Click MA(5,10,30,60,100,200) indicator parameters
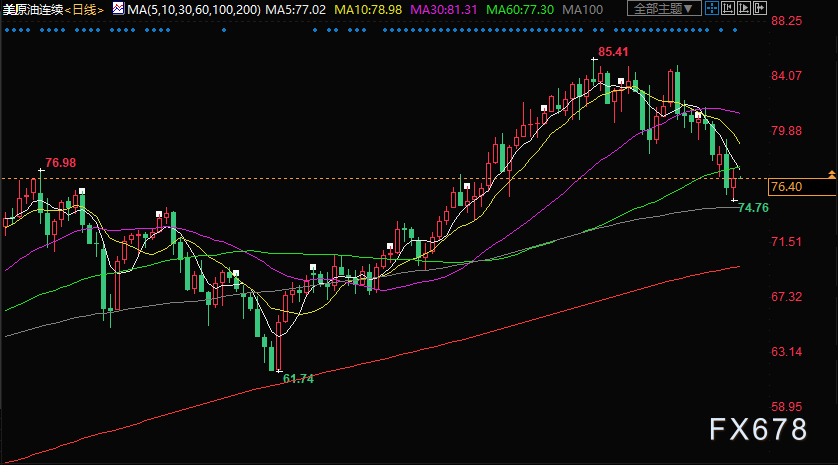 194,10
